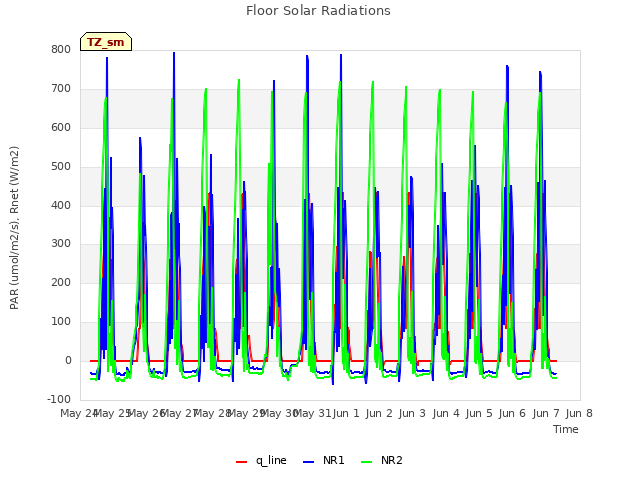Viewport: 640px width, 480px height.
Task: Click the 0 y-axis tick label
Action: [68, 361]
